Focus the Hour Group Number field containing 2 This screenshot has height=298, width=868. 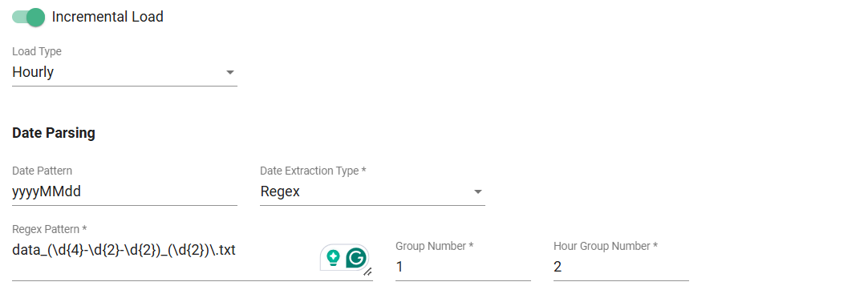(x=621, y=267)
